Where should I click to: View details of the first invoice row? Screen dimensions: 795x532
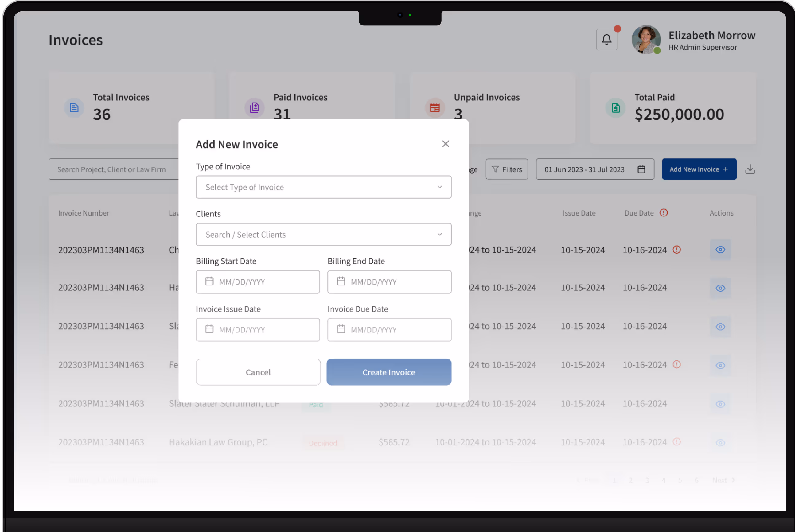(720, 250)
